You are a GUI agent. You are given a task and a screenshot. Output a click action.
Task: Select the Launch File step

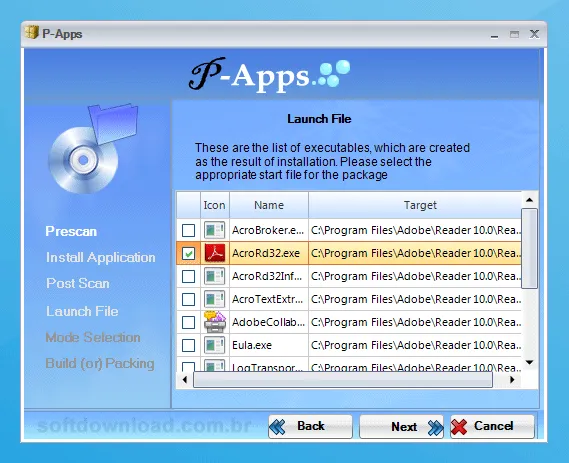[82, 311]
